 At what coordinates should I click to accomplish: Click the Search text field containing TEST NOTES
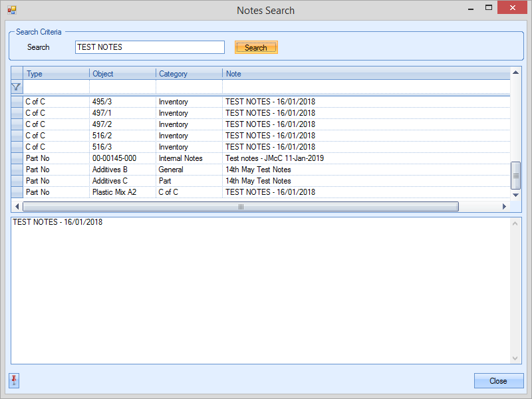pyautogui.click(x=150, y=47)
